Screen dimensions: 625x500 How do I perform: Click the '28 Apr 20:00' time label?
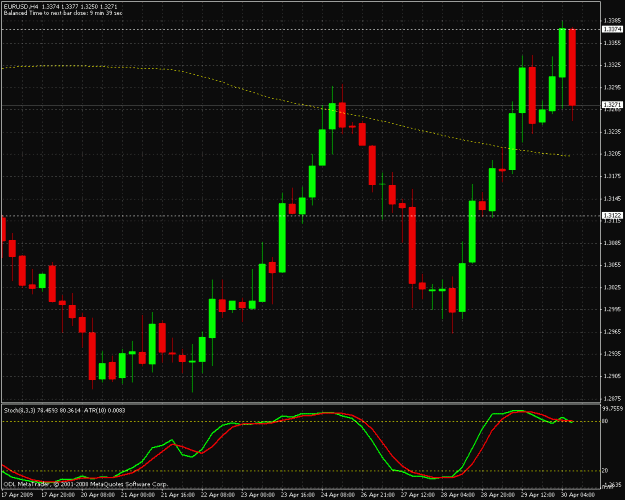point(498,495)
